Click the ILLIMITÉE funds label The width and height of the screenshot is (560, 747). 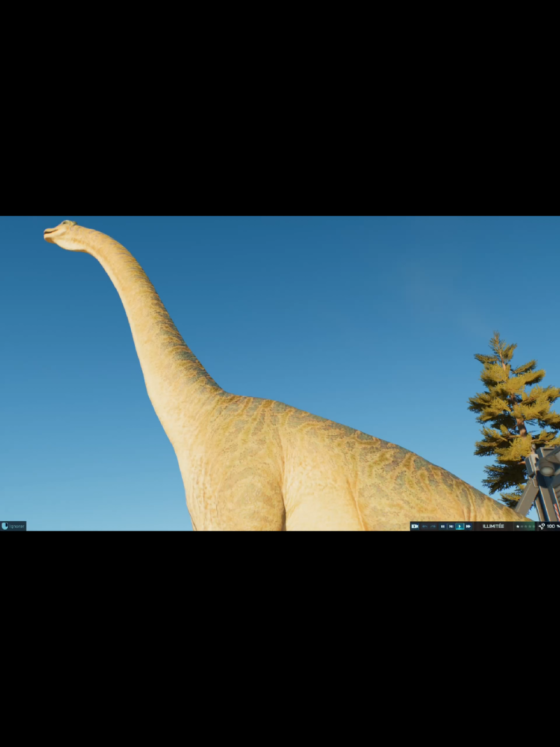(493, 526)
